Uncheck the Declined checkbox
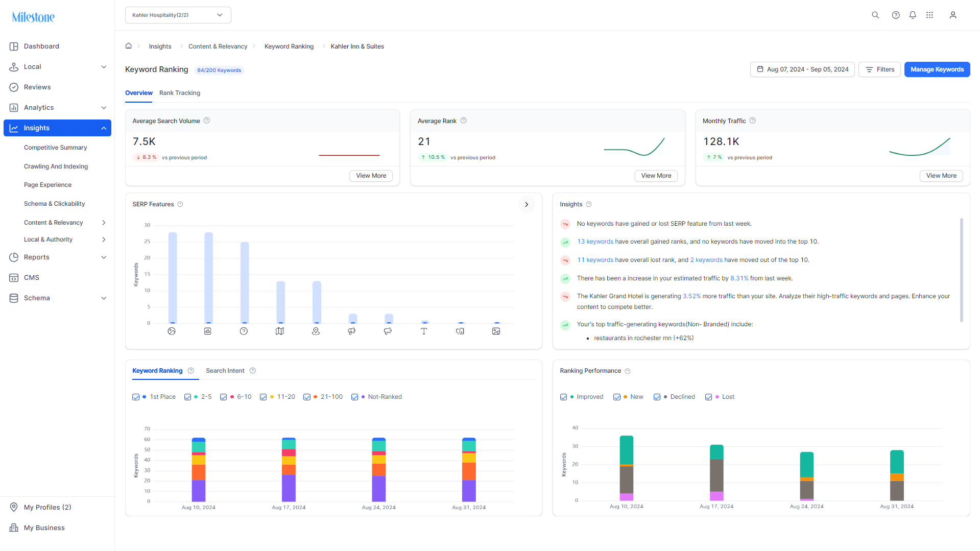Image resolution: width=980 pixels, height=551 pixels. click(x=657, y=397)
